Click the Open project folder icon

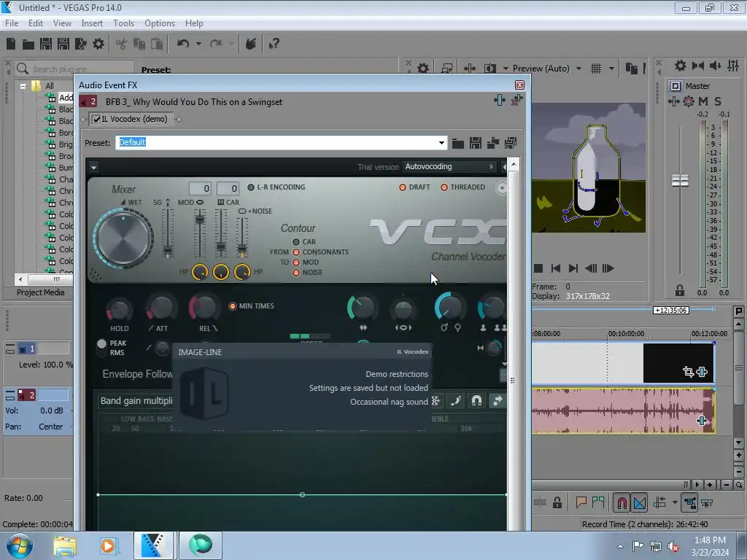[x=28, y=44]
